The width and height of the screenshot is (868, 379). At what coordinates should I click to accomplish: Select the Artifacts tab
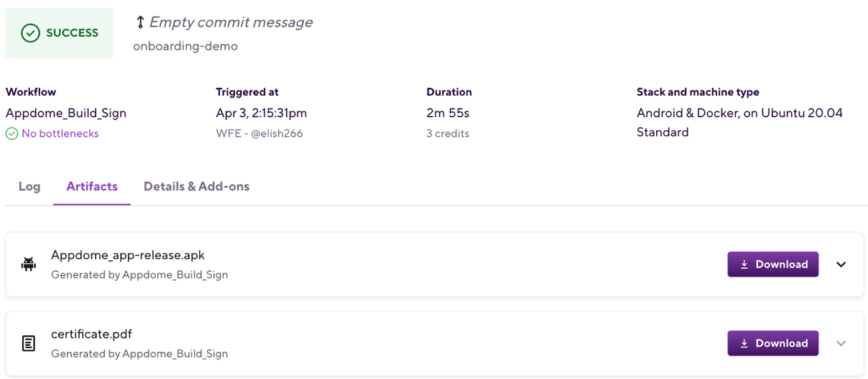[x=92, y=186]
